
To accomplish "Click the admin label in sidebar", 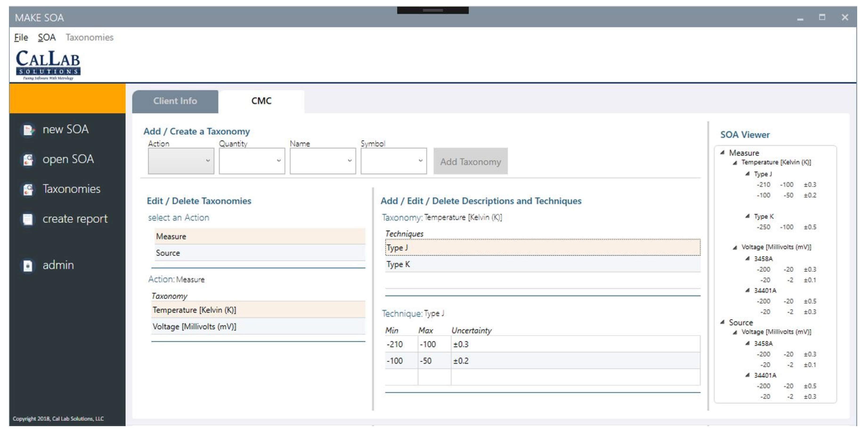I will (x=58, y=265).
